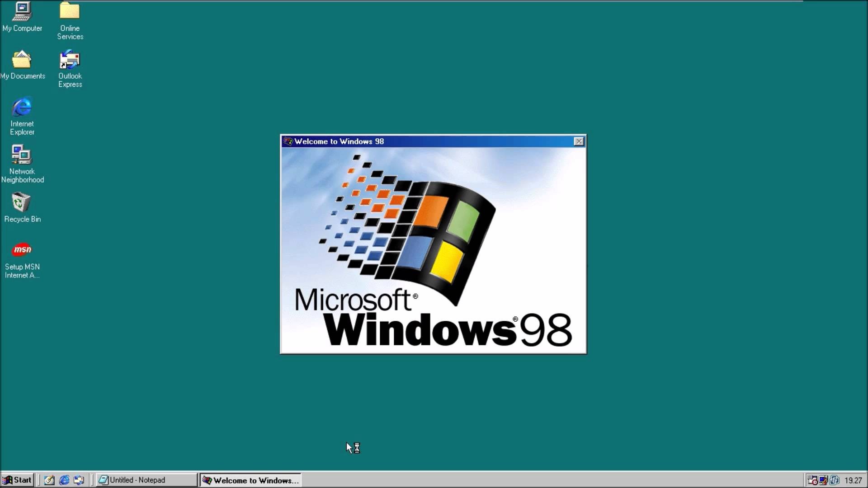
Task: Select Welcome to Windows taskbar item
Action: point(251,480)
